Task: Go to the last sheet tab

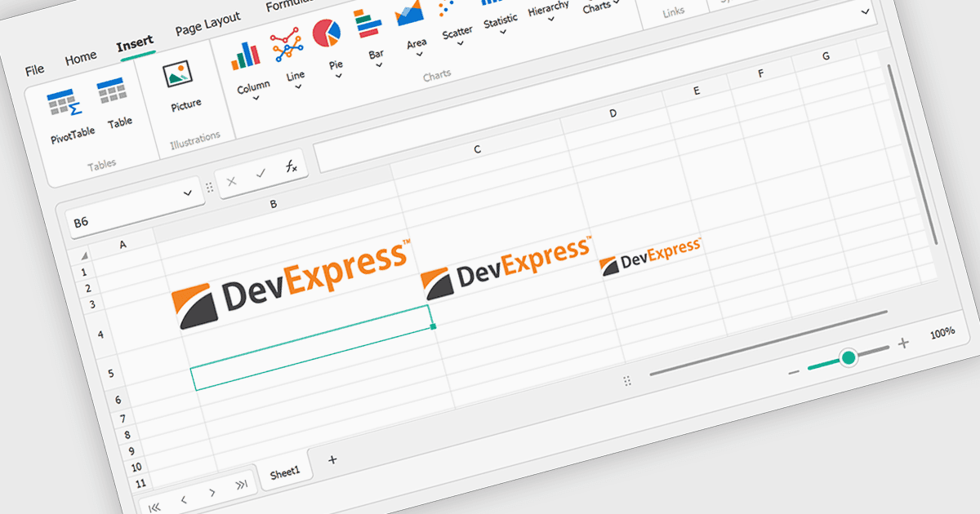Action: click(x=241, y=485)
